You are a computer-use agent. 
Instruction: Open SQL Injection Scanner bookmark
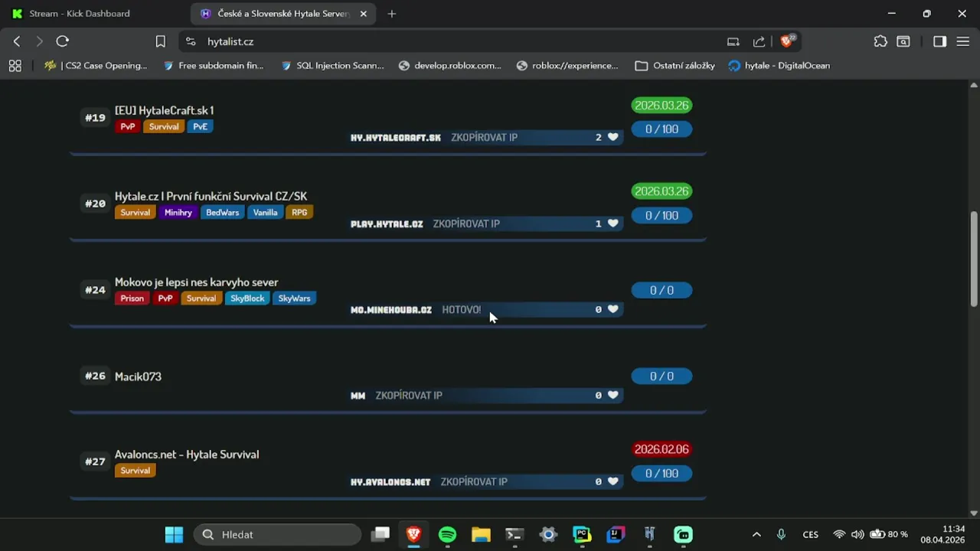(x=332, y=66)
